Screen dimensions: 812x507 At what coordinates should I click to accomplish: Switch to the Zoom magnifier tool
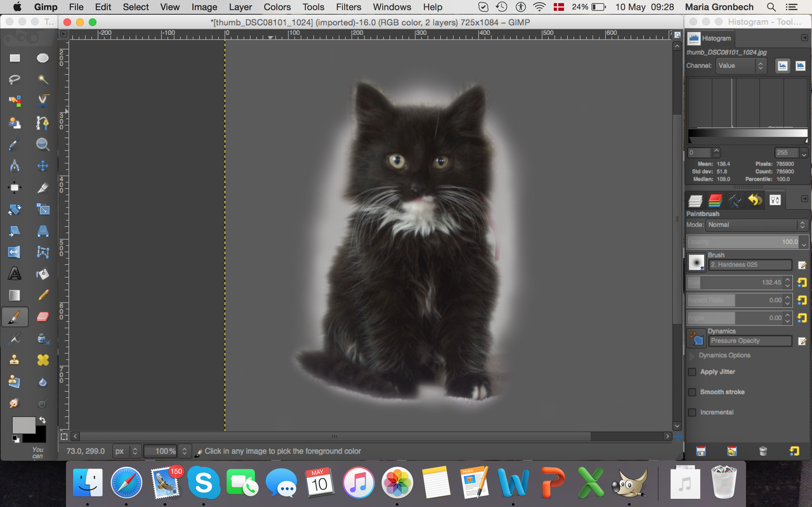[43, 144]
